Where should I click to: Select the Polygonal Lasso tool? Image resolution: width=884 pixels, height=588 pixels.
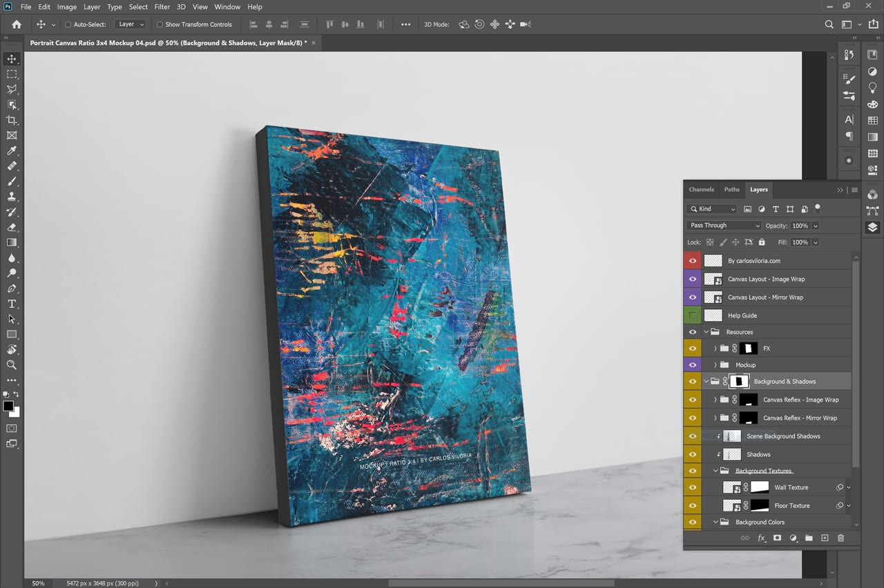coord(12,89)
